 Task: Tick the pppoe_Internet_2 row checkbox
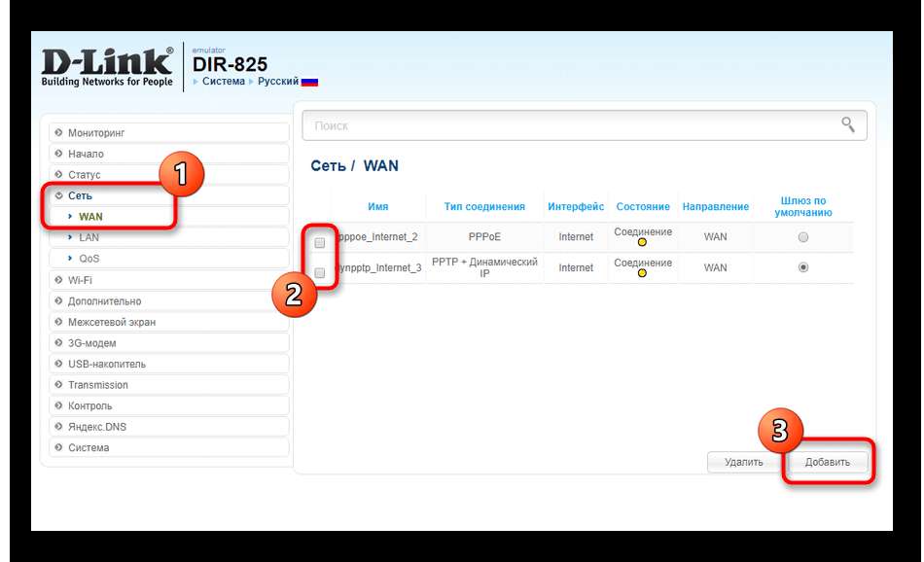[x=319, y=243]
